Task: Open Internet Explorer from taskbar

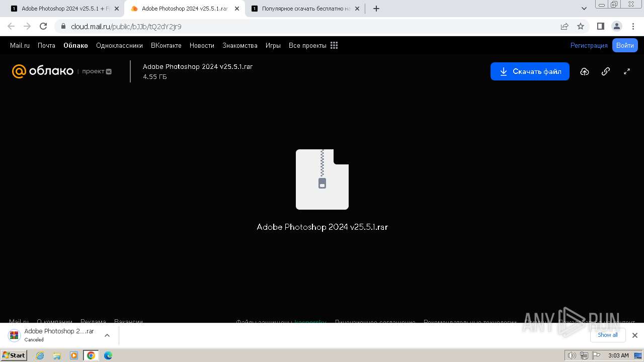Action: (40, 355)
